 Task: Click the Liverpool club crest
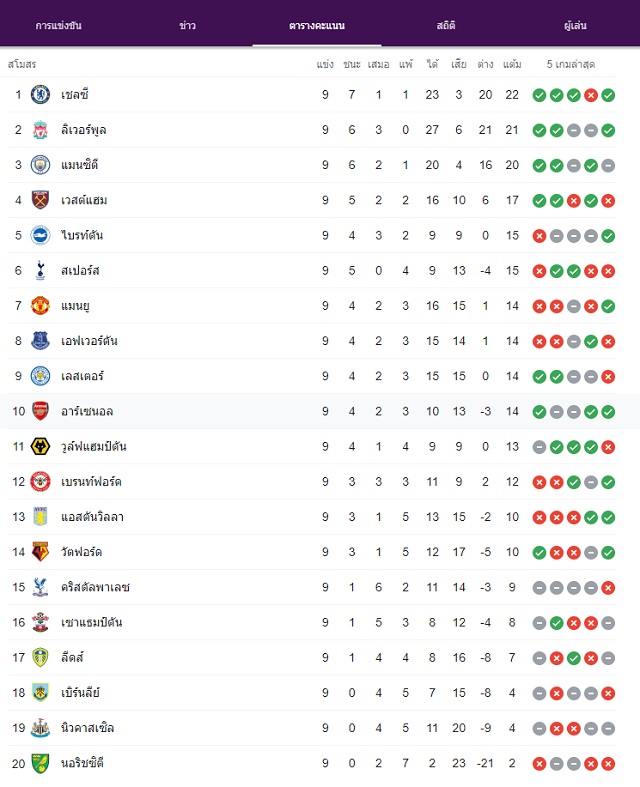coord(40,130)
